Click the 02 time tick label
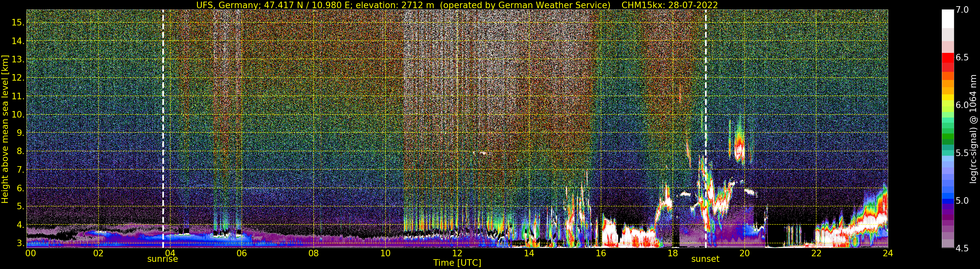Screen dimensions: 980x269 [x=99, y=253]
